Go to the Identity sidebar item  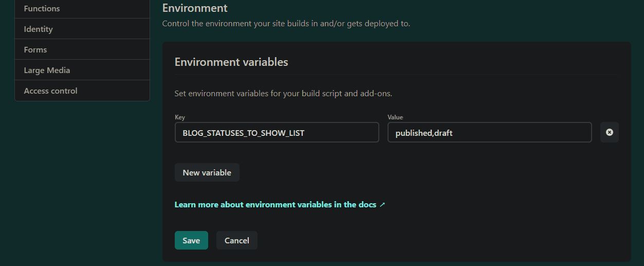click(x=82, y=29)
